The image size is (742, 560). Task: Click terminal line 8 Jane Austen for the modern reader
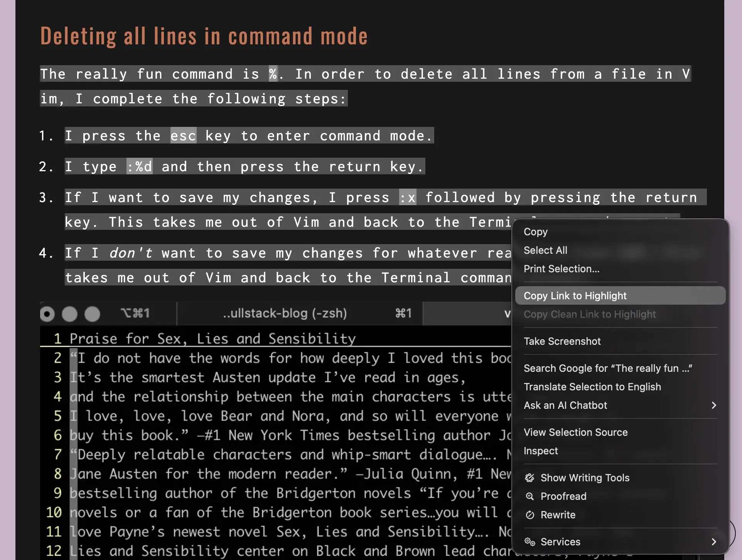[290, 474]
